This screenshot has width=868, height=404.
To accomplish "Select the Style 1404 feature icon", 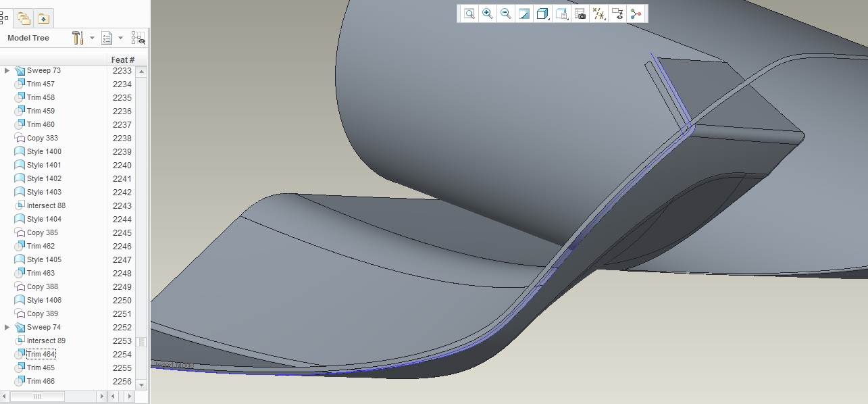I will coord(20,219).
